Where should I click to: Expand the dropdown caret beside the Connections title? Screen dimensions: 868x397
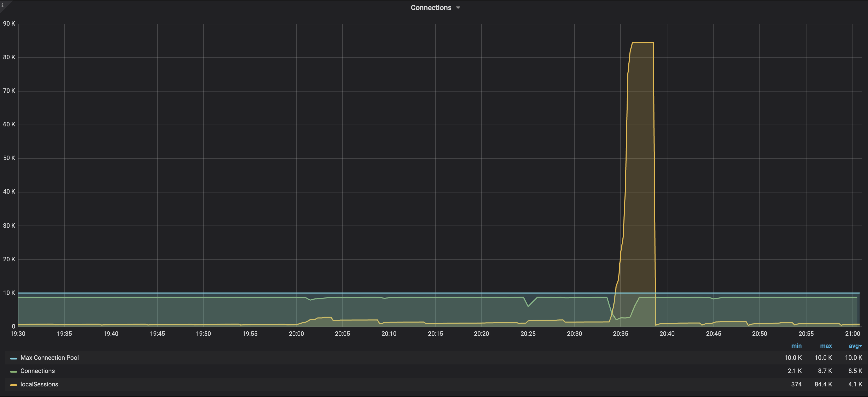tap(458, 8)
